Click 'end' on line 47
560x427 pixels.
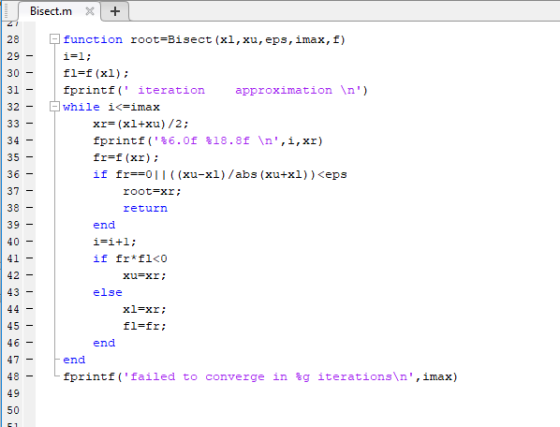pyautogui.click(x=74, y=360)
